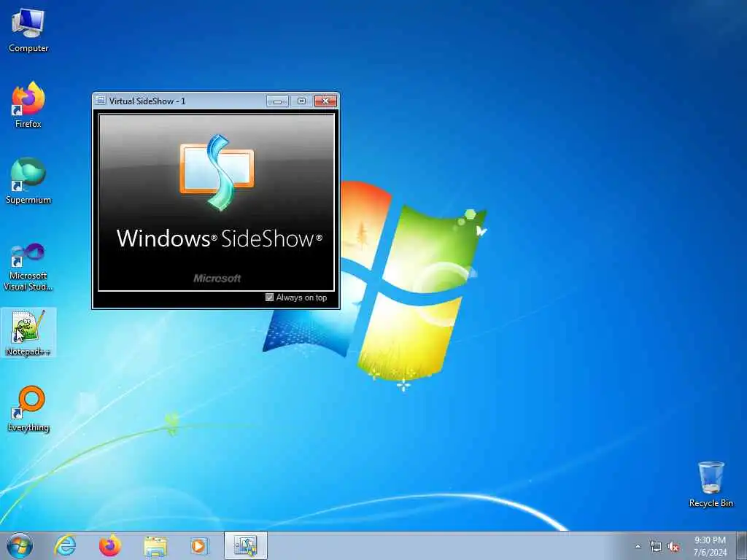
Task: Minimize the Virtual SideShow window
Action: (277, 101)
